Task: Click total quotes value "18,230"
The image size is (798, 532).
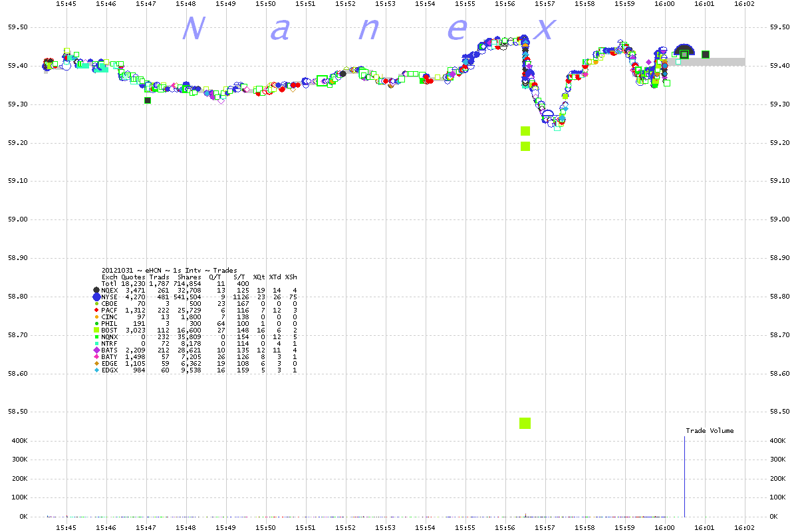Action: point(133,283)
